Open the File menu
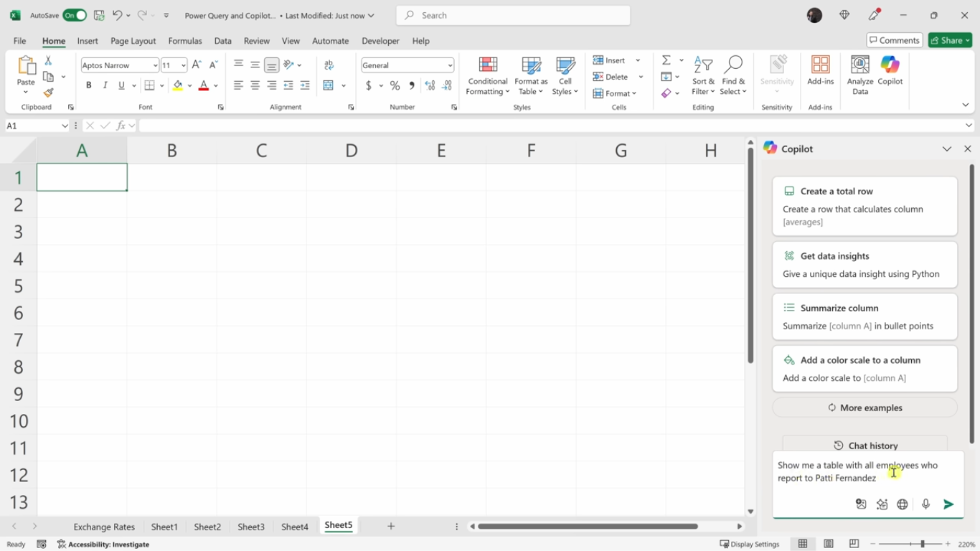This screenshot has height=551, width=980. pos(19,41)
